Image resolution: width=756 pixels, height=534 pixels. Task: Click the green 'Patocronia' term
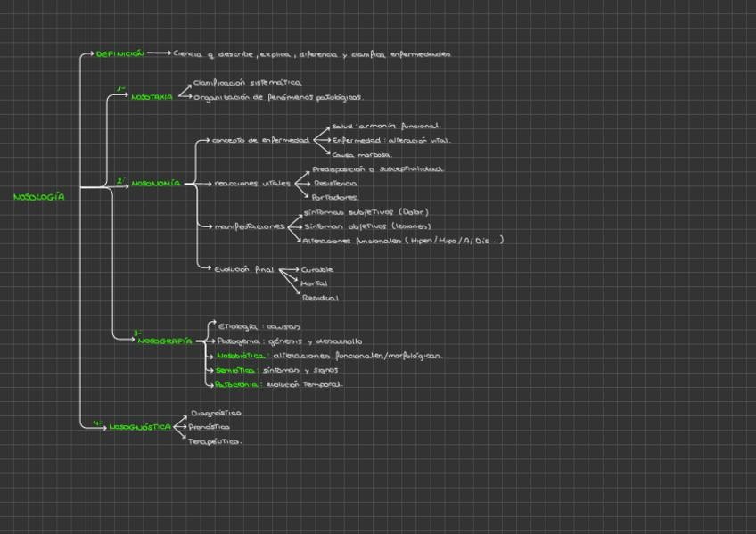click(236, 384)
